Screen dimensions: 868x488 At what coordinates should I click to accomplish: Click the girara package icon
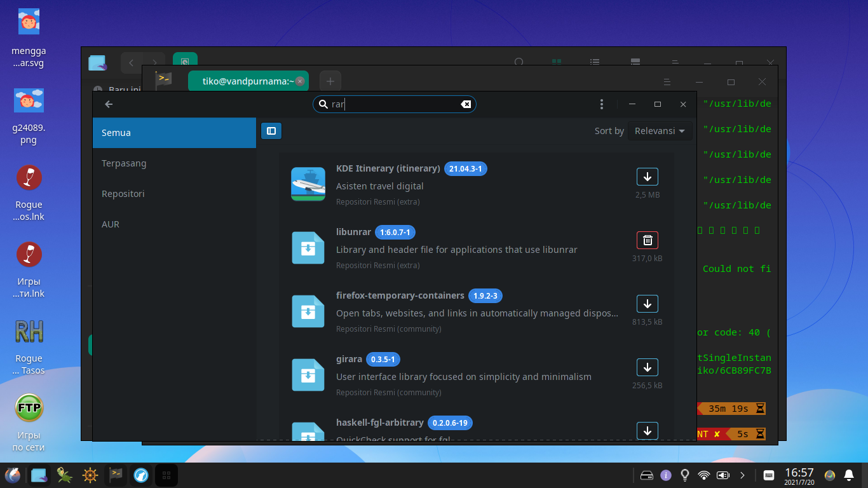click(308, 375)
